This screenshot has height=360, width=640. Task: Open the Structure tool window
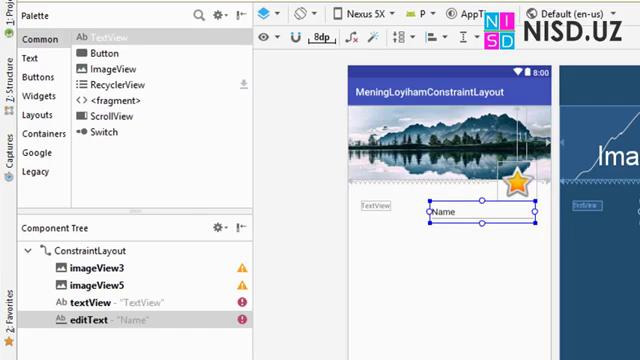[x=9, y=86]
